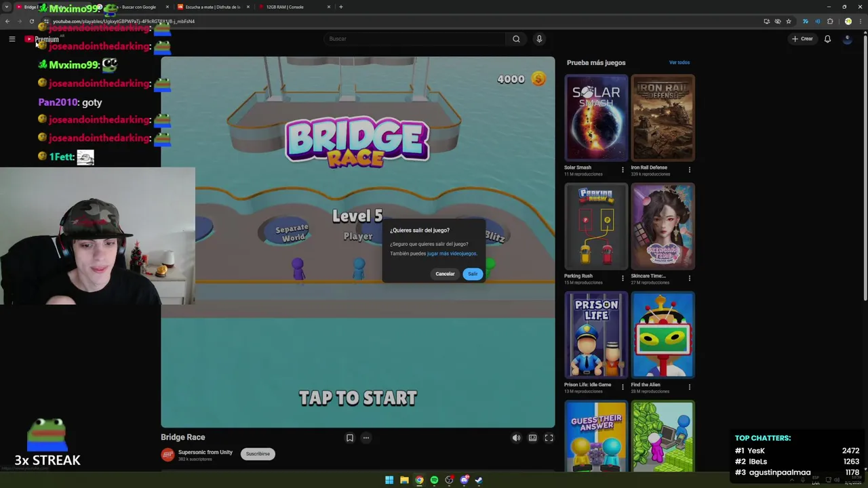Open the Skincare Time options menu
The width and height of the screenshot is (868, 488).
click(x=689, y=278)
